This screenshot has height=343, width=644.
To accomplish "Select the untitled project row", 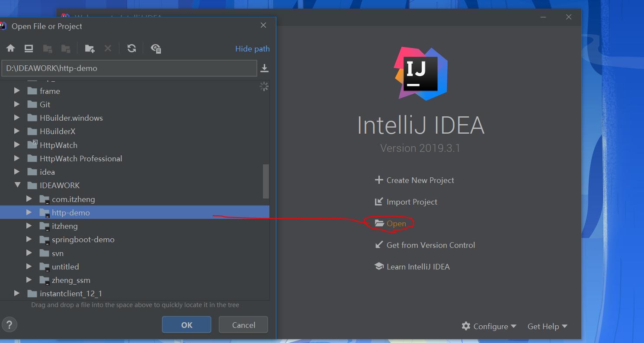I will [x=135, y=266].
